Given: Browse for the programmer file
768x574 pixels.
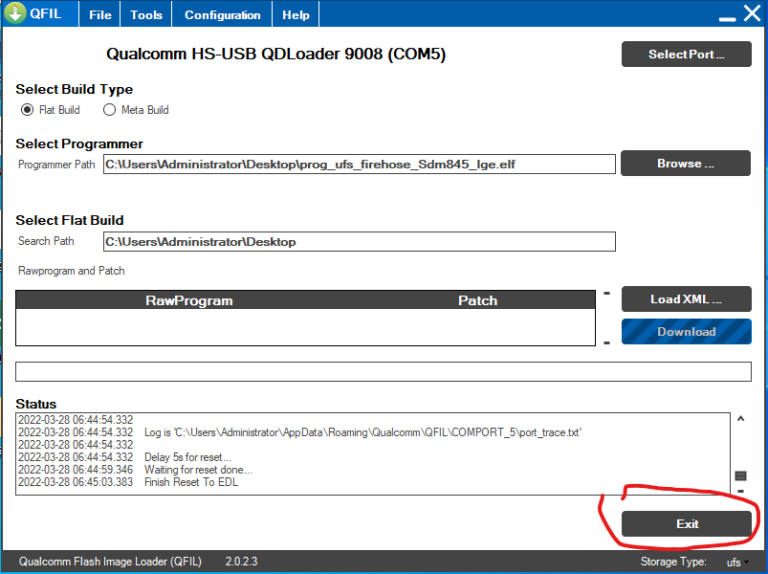Looking at the screenshot, I should coord(686,163).
